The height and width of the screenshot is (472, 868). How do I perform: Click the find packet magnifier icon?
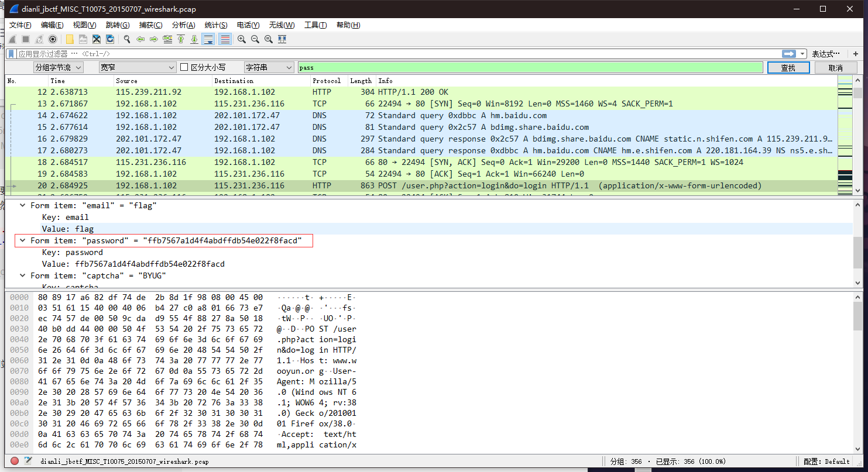127,39
